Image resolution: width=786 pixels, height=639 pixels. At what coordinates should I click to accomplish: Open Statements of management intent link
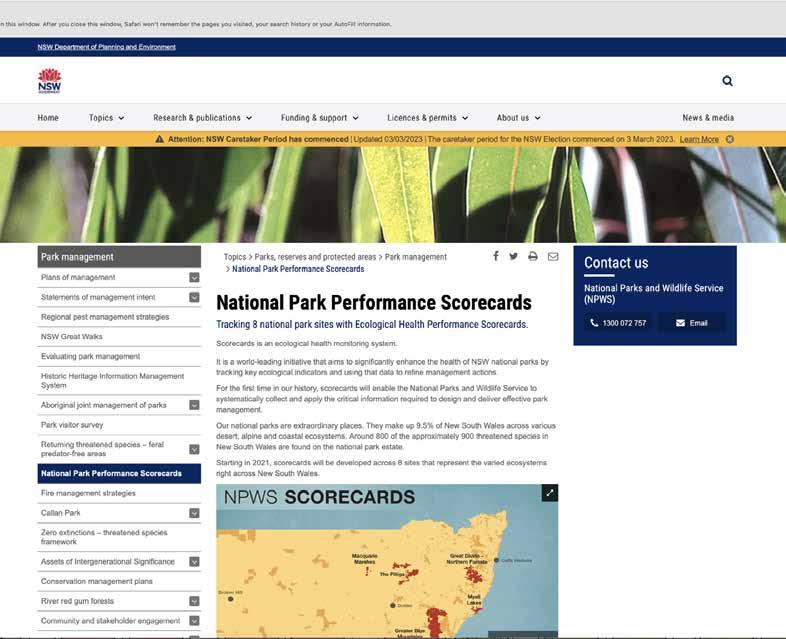click(x=98, y=297)
